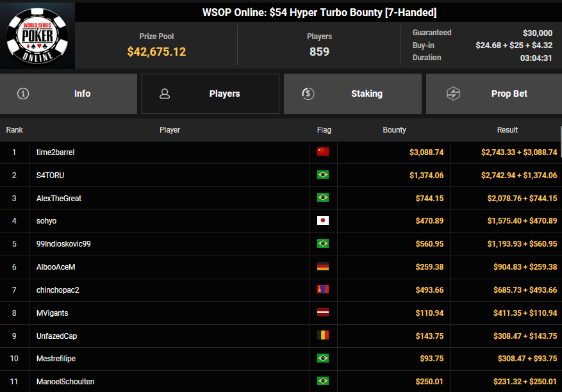Click the dollar coin Staking icon

click(308, 94)
